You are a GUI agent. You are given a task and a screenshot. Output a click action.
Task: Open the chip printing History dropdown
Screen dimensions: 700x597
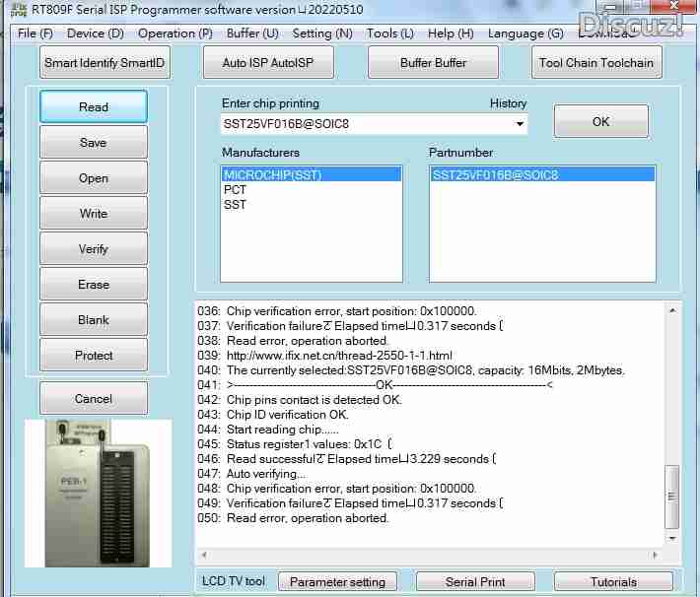point(520,125)
